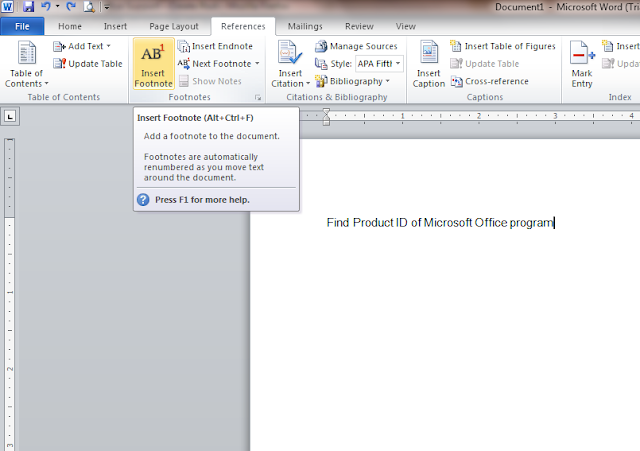Open Footnotes dialog box launcher
The image size is (640, 451).
pyautogui.click(x=258, y=98)
